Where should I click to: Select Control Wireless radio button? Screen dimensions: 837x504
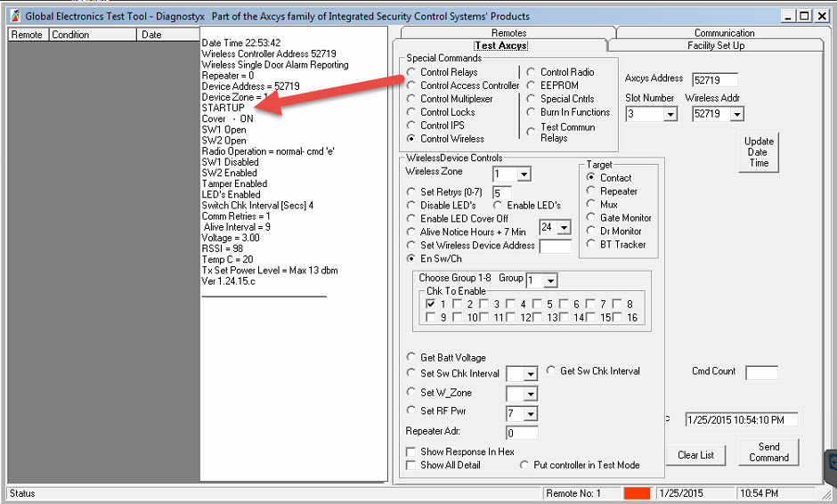point(410,139)
